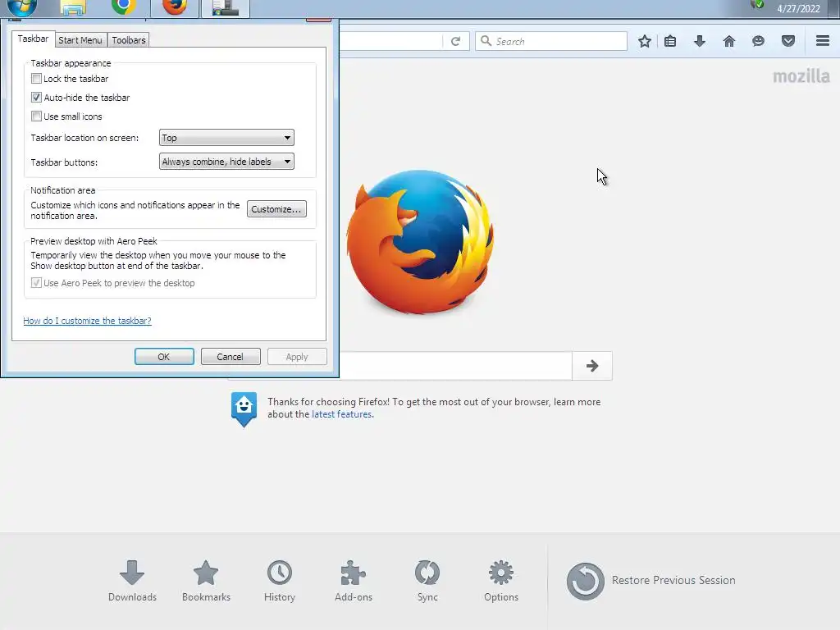Click the large Firefox logo
This screenshot has width=840, height=630.
point(420,242)
